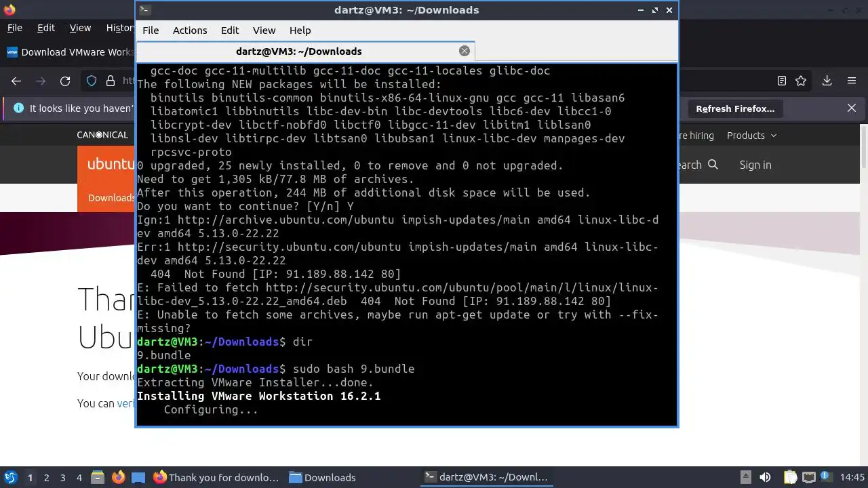Click the info icon in notification bar
Image resolution: width=868 pixels, height=488 pixels.
18,108
